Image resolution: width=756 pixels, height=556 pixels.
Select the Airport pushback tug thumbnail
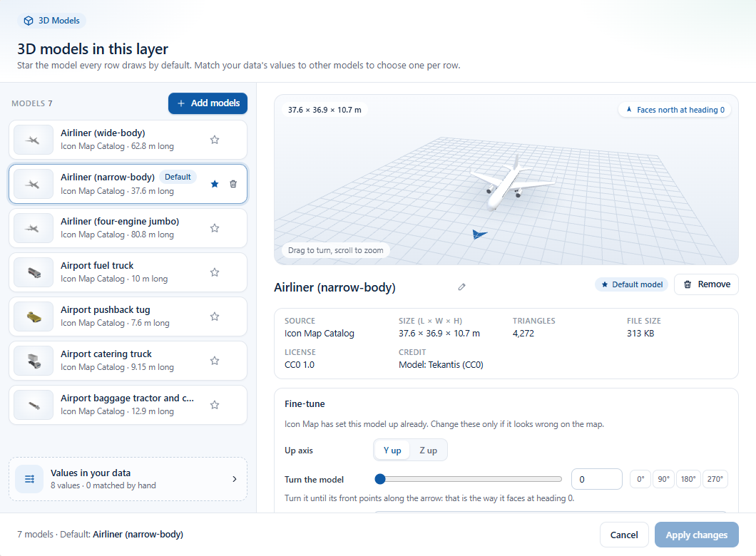(34, 316)
